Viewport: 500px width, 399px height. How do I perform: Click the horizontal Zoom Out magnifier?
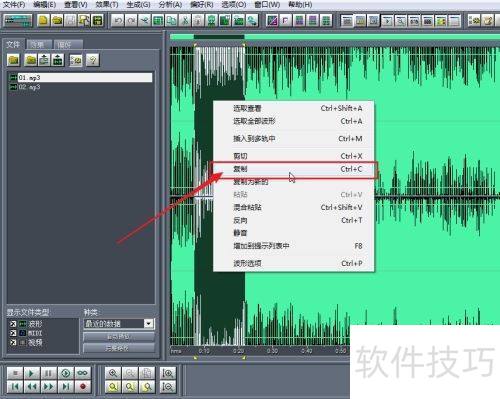(130, 373)
